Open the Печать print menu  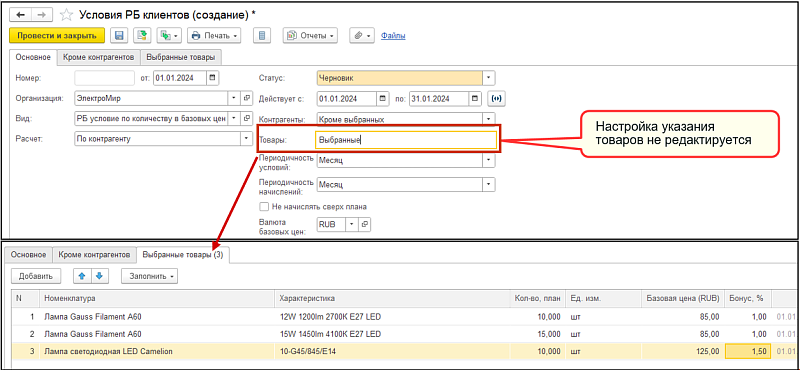click(x=214, y=36)
